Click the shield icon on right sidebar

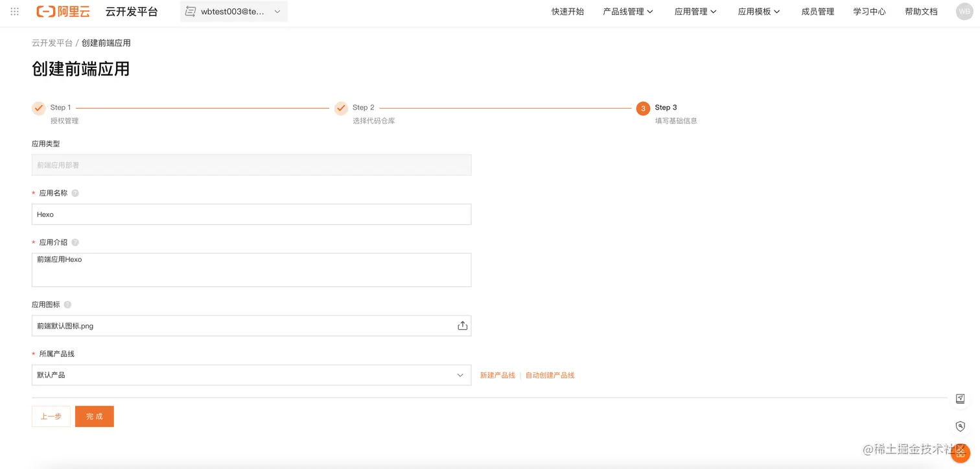click(x=961, y=426)
